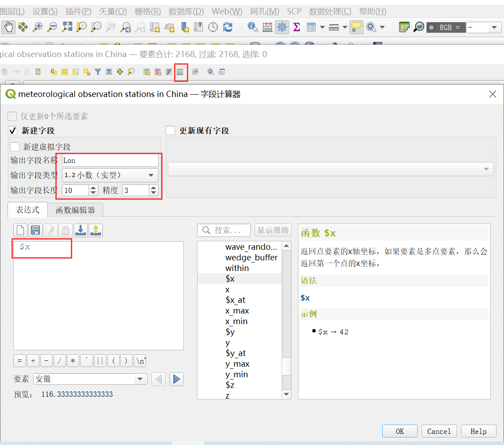Open the Temporal Controller clock icon
The width and height of the screenshot is (504, 445).
pyautogui.click(x=213, y=27)
